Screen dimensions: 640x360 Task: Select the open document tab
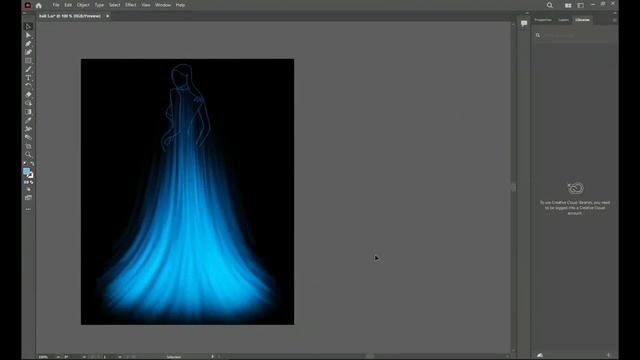pos(70,16)
